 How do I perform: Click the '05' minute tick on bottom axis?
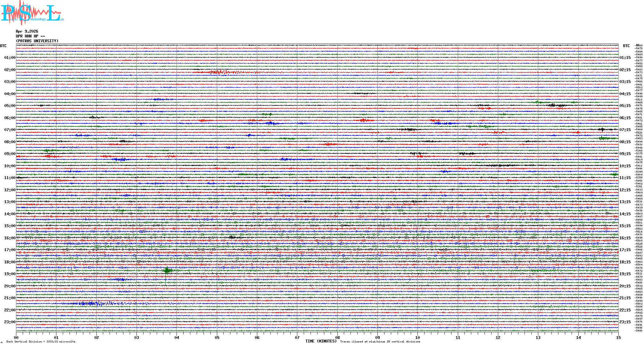(217, 338)
